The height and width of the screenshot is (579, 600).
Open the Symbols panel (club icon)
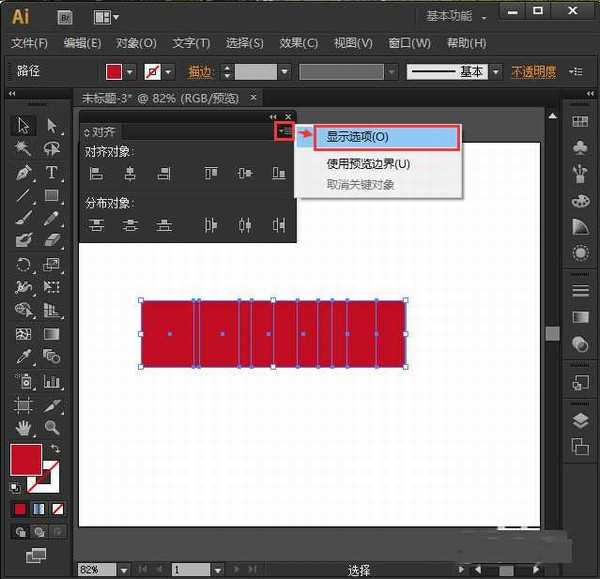[x=580, y=147]
